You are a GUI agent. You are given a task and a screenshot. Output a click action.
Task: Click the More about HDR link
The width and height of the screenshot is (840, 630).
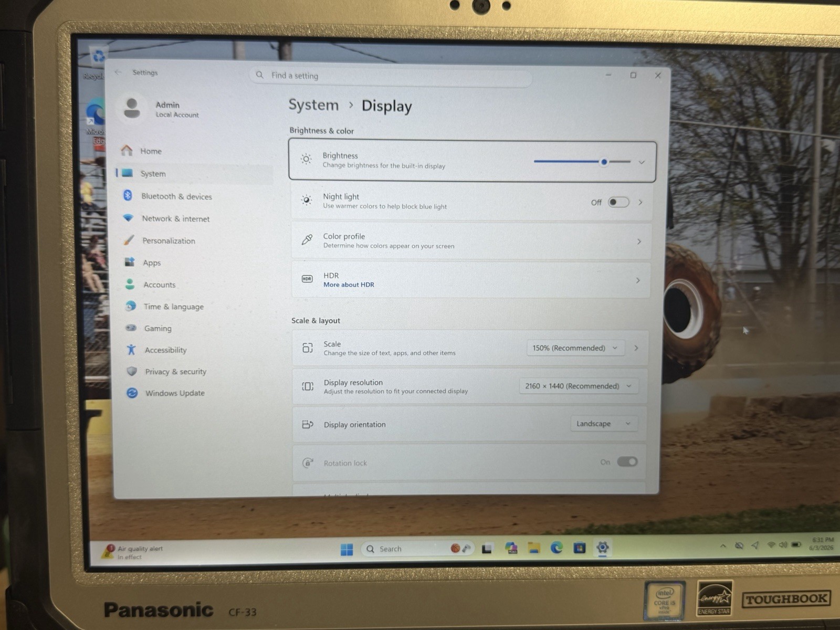pyautogui.click(x=349, y=285)
